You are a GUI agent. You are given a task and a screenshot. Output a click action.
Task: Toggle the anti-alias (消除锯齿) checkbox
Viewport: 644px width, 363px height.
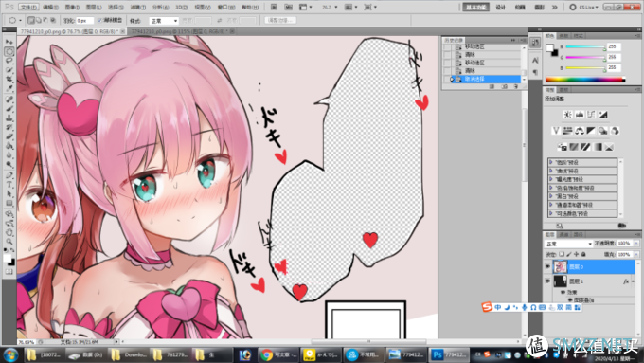pyautogui.click(x=99, y=20)
